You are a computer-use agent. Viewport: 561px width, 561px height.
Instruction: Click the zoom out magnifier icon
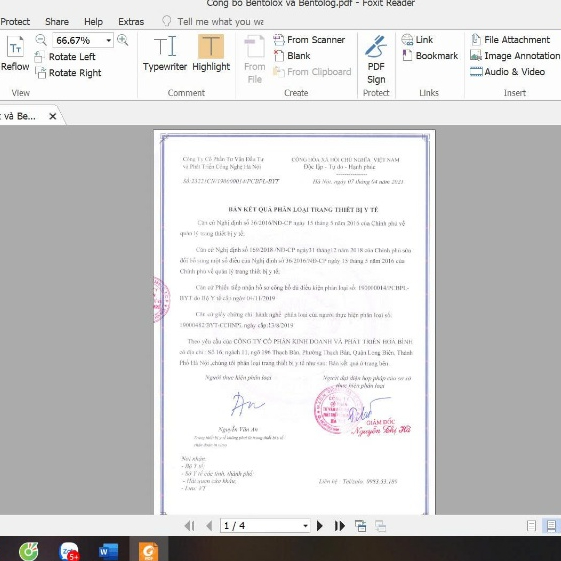click(x=41, y=40)
